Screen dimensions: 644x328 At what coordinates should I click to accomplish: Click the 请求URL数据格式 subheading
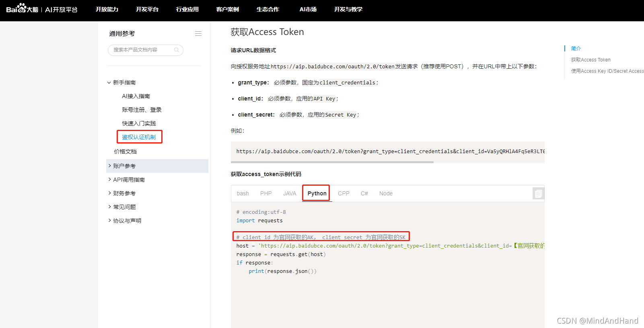coord(253,50)
